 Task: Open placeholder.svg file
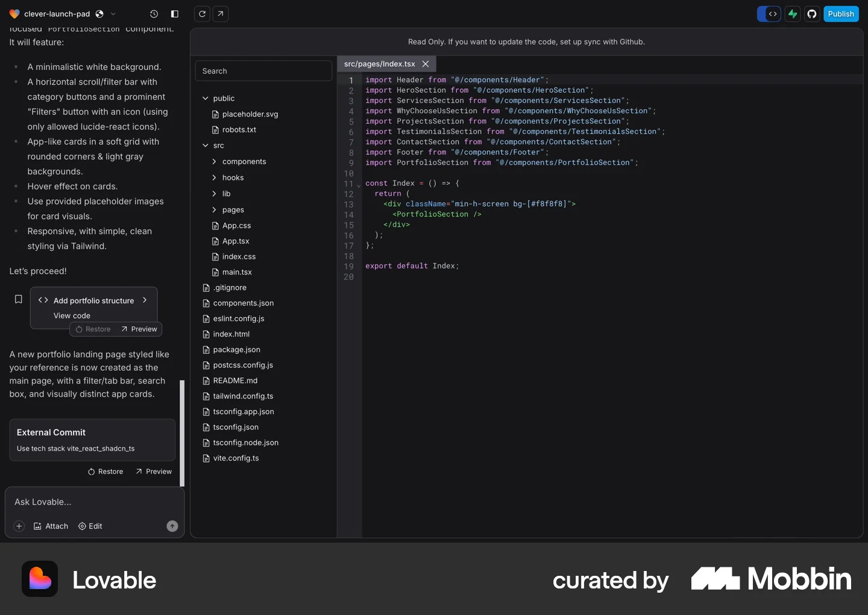click(x=245, y=114)
